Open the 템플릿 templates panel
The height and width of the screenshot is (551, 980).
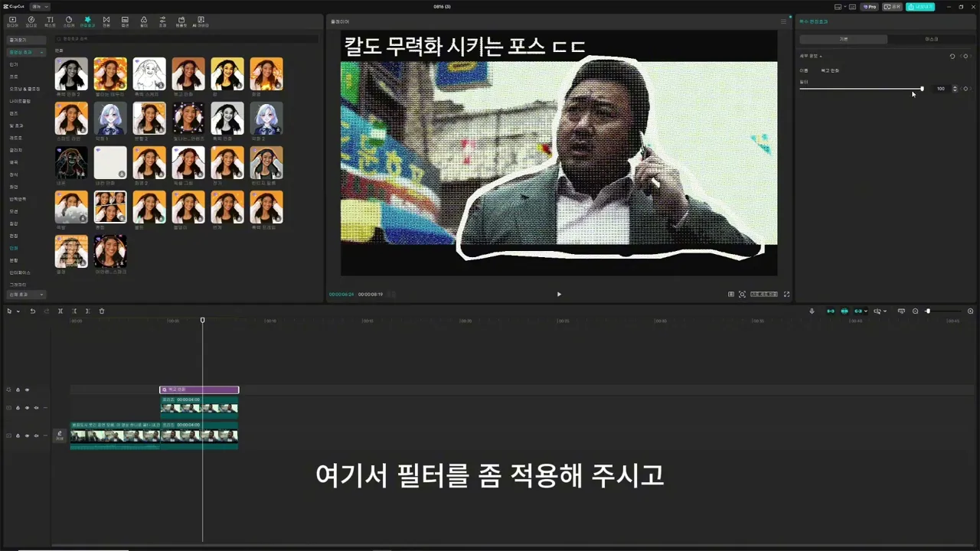(x=181, y=21)
